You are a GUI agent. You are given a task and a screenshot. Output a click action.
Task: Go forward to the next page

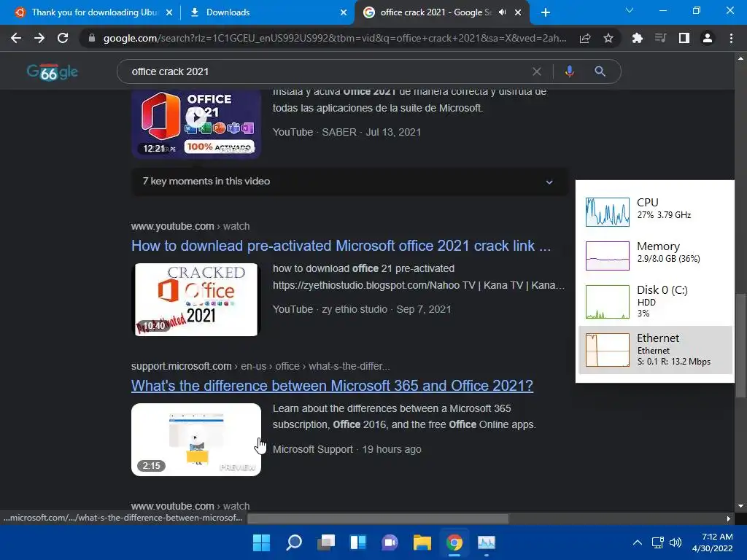pyautogui.click(x=39, y=38)
